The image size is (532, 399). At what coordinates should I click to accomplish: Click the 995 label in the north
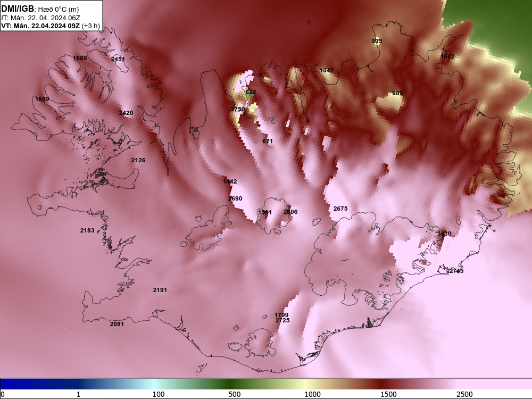click(377, 41)
